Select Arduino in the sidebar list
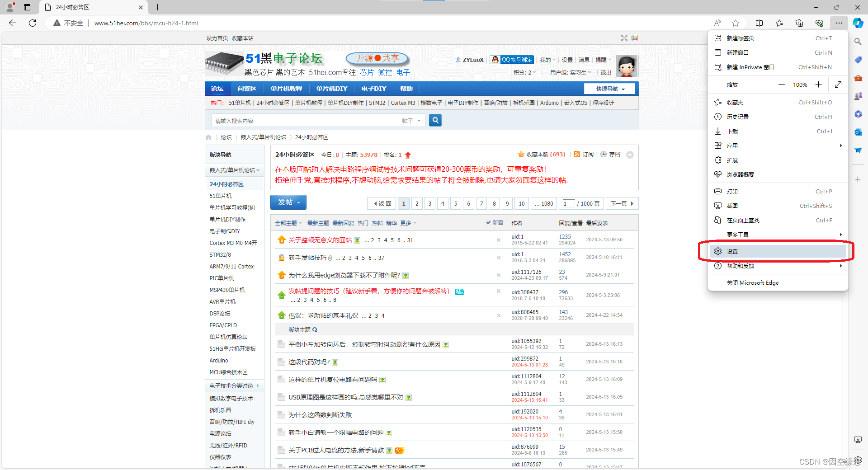This screenshot has height=470, width=868. 219,361
